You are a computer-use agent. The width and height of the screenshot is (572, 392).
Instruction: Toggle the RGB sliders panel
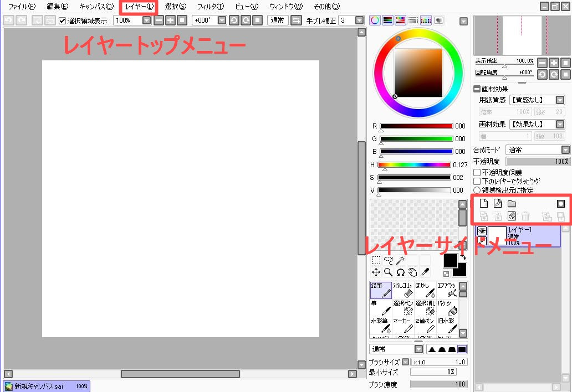(387, 20)
